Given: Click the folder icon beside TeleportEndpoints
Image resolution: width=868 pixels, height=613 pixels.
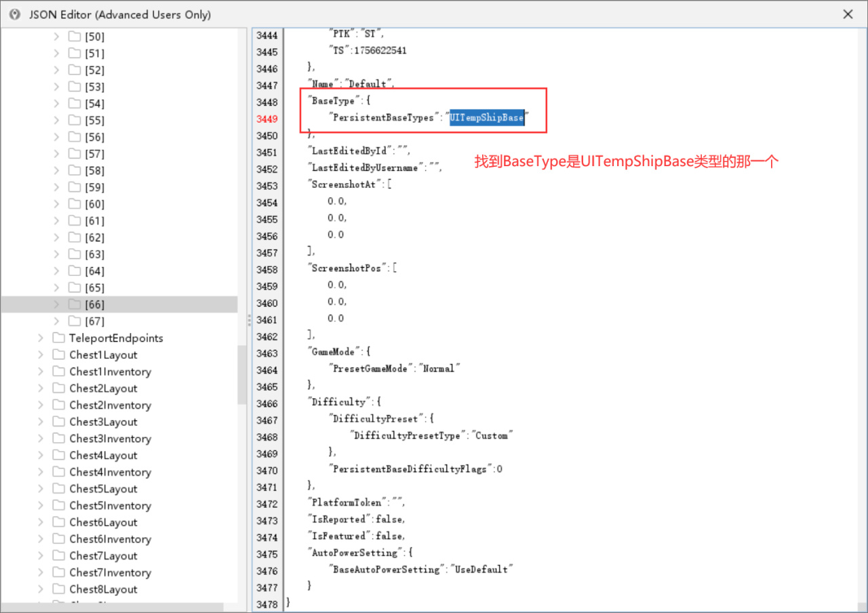Looking at the screenshot, I should tap(58, 338).
